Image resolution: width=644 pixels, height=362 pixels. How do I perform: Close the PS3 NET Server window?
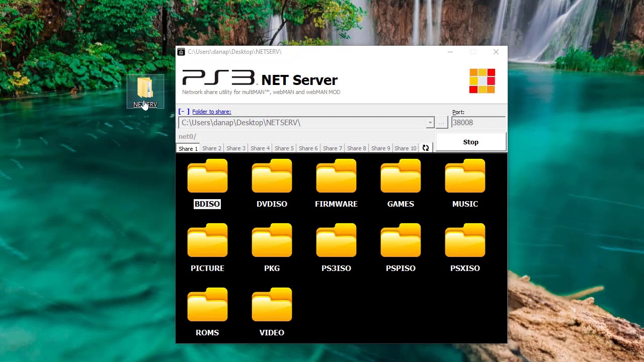496,52
